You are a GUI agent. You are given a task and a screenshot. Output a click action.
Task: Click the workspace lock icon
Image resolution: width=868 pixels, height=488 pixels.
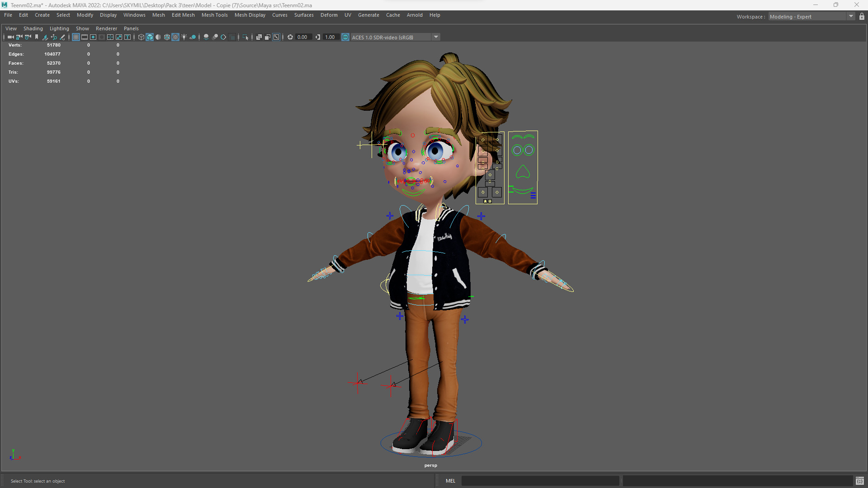point(862,17)
